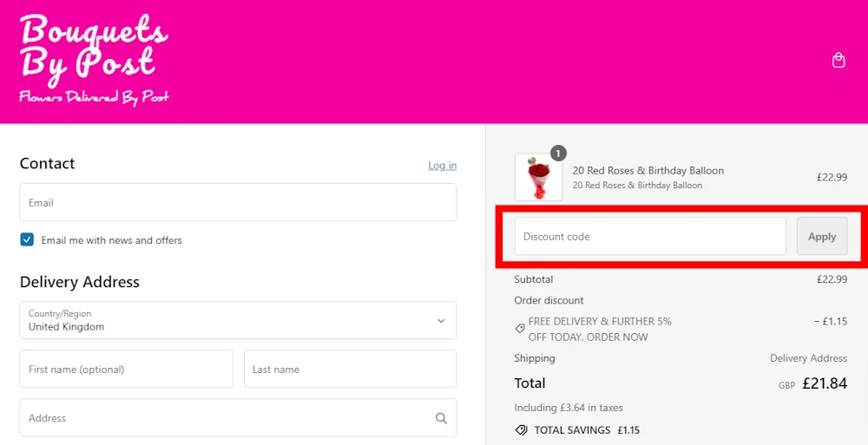Click the Flowers Delivered By Post tagline
This screenshot has width=868, height=445.
pos(94,97)
